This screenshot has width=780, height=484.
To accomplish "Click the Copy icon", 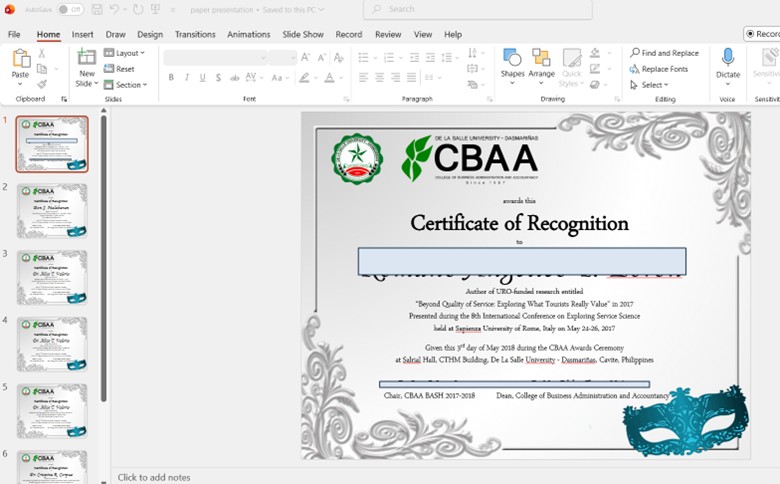I will tap(42, 69).
